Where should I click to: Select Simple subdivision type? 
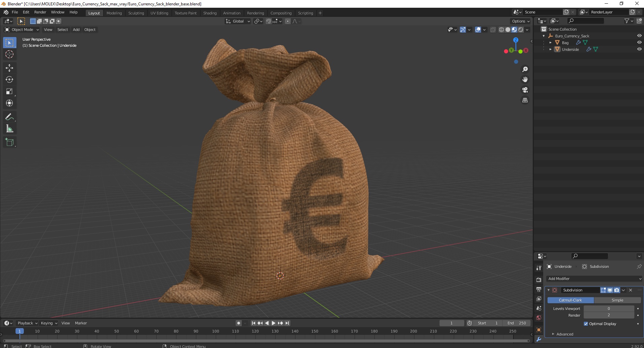(617, 300)
